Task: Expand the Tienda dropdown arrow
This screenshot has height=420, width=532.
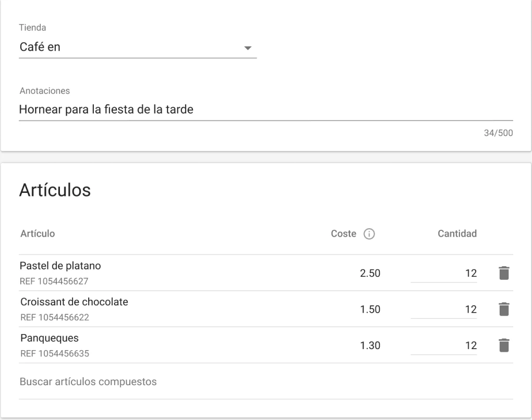Action: click(x=248, y=48)
